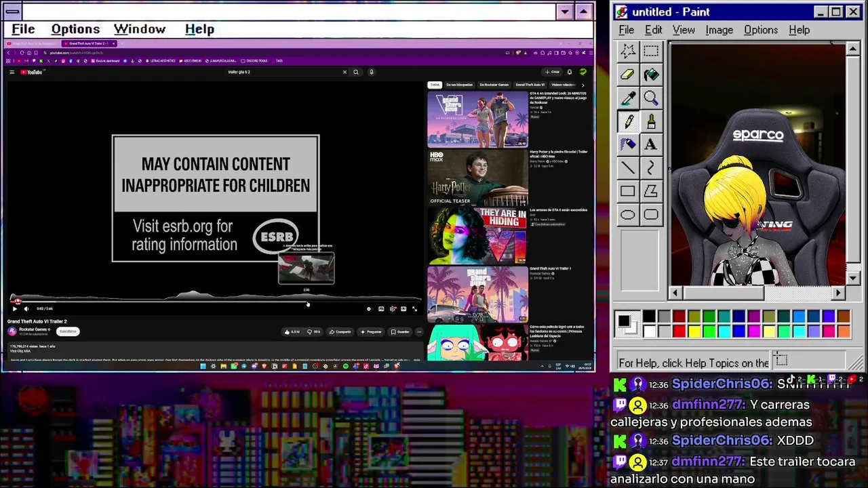Open the Harry Potter official teaser thumbnail
This screenshot has height=488, width=868.
(477, 178)
